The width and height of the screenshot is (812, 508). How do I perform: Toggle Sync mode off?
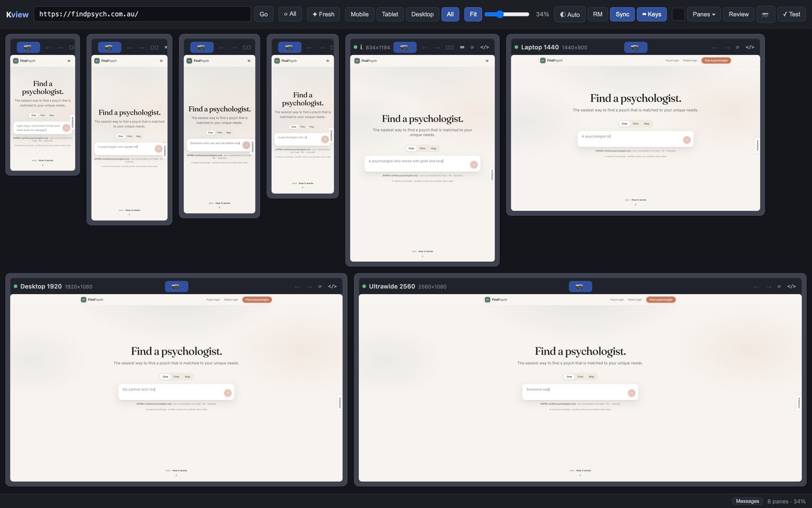click(622, 14)
